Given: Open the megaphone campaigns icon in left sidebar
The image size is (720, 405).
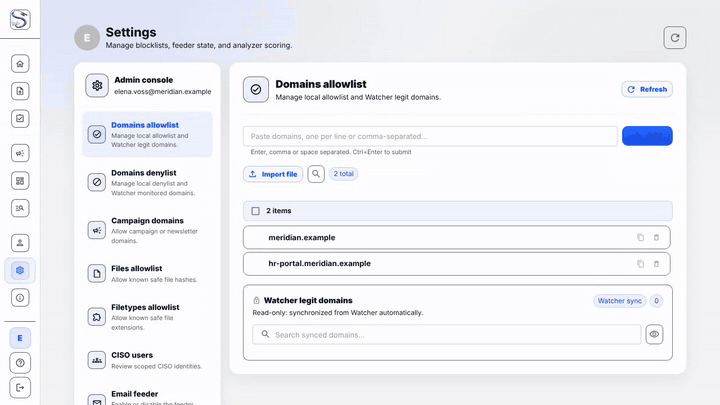Looking at the screenshot, I should tap(20, 153).
